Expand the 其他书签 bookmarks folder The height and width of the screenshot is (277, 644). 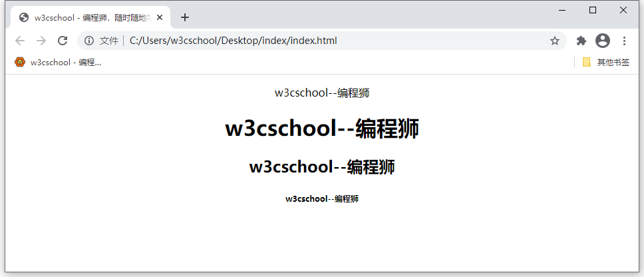tap(605, 62)
